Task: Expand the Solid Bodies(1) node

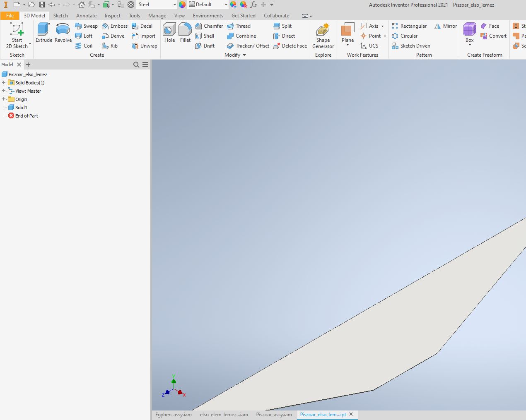Action: coord(4,83)
